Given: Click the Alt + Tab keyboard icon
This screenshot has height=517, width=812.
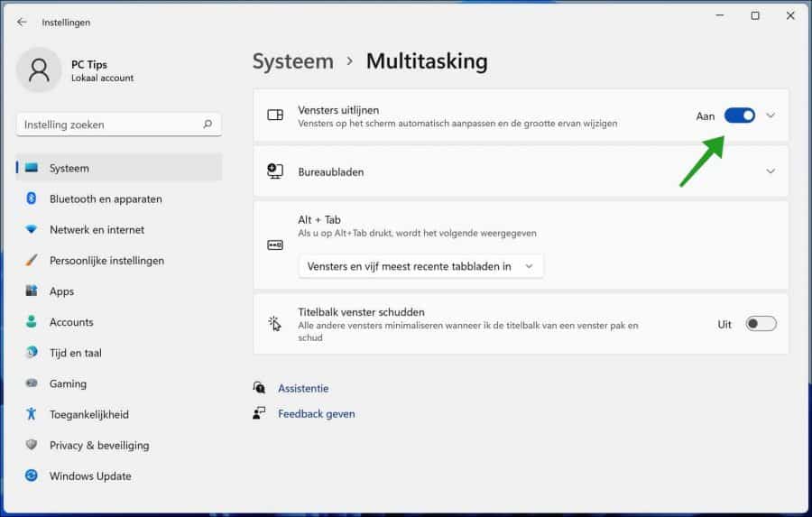Looking at the screenshot, I should point(275,245).
